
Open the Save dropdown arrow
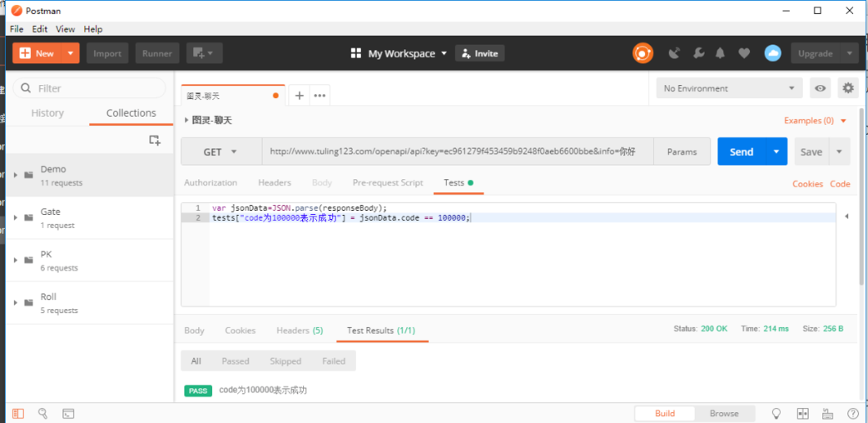(840, 152)
